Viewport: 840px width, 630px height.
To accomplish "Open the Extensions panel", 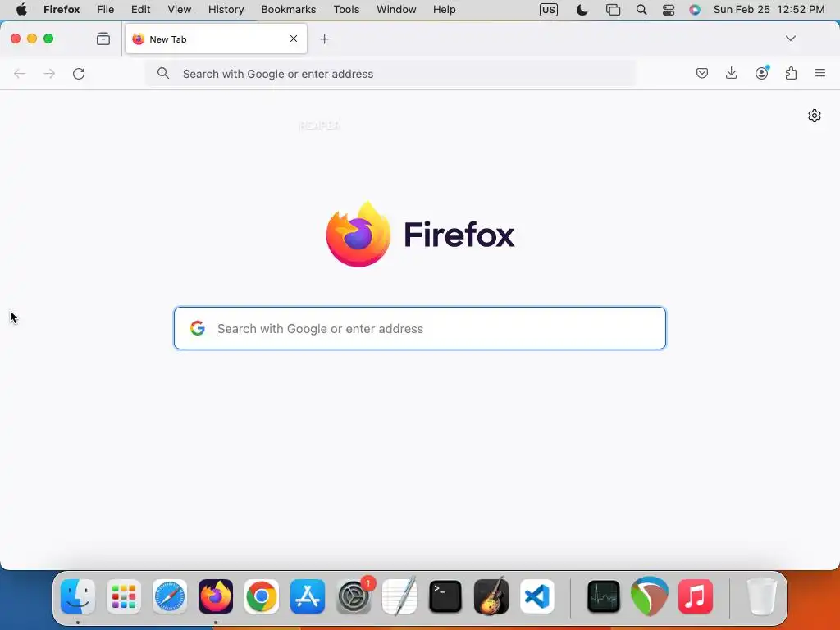I will pyautogui.click(x=792, y=73).
